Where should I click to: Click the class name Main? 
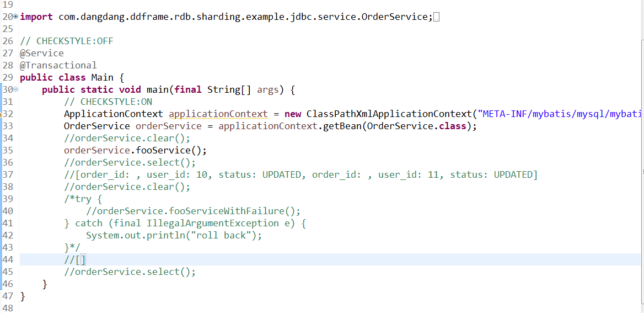pyautogui.click(x=102, y=78)
